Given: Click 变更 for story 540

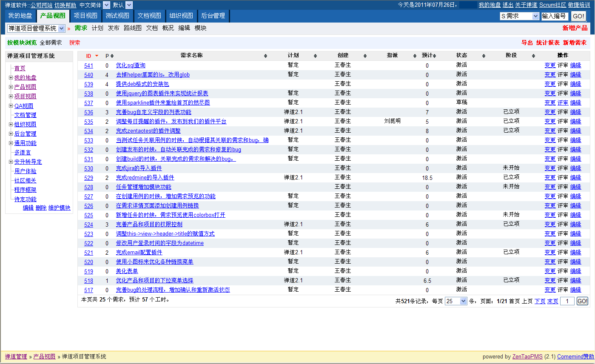Looking at the screenshot, I should (550, 74).
